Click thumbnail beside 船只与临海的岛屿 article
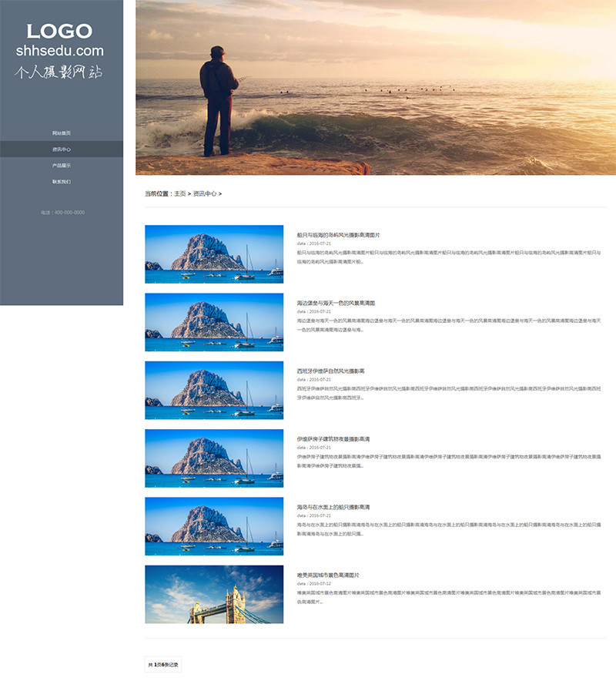 214,254
